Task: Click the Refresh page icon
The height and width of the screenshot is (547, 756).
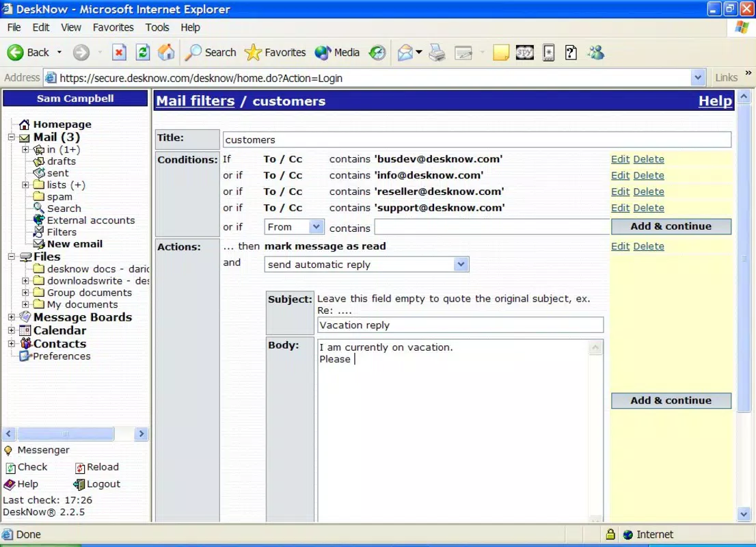Action: click(x=143, y=52)
